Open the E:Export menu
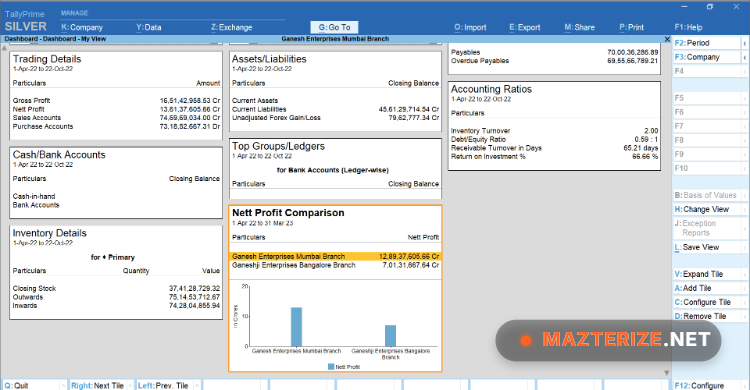The width and height of the screenshot is (750, 390). 524,27
